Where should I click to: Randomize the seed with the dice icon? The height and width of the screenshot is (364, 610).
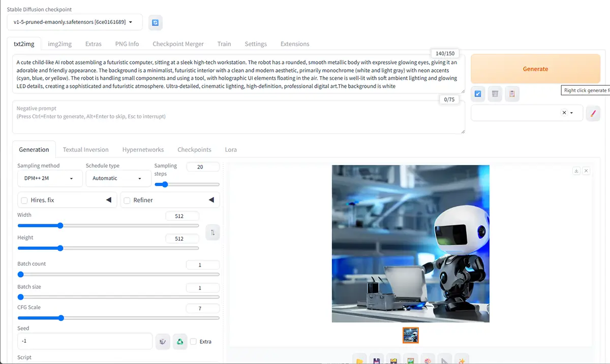[x=163, y=342]
